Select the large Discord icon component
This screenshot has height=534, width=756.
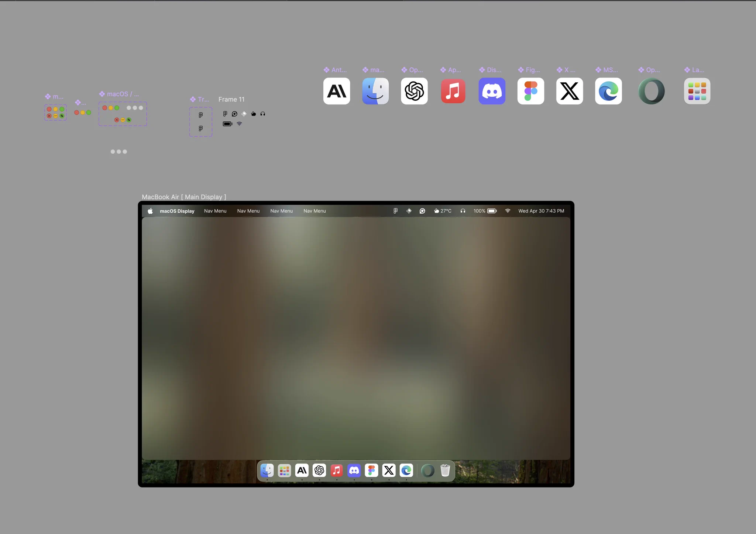[x=492, y=91]
